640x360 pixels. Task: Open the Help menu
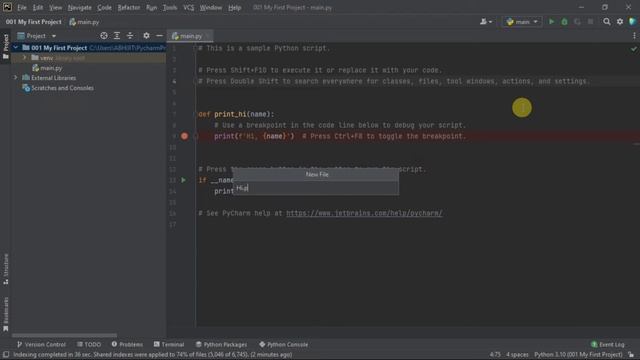(x=234, y=7)
